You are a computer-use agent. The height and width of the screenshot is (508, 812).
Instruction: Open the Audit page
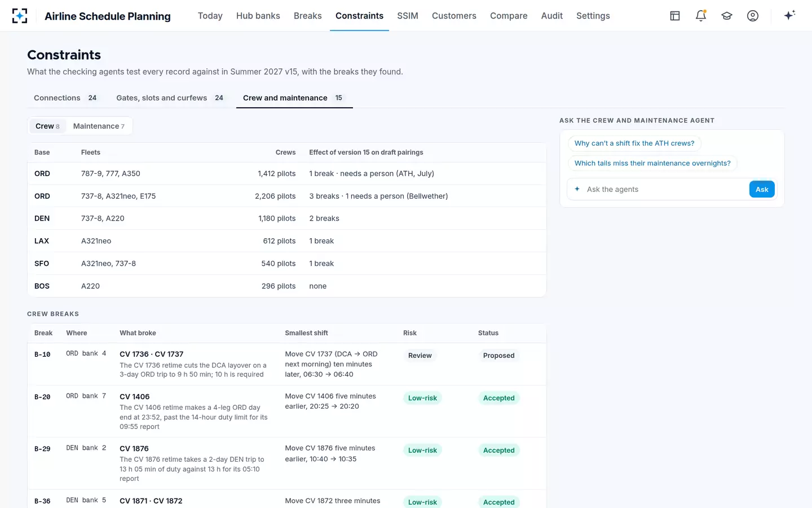[552, 16]
